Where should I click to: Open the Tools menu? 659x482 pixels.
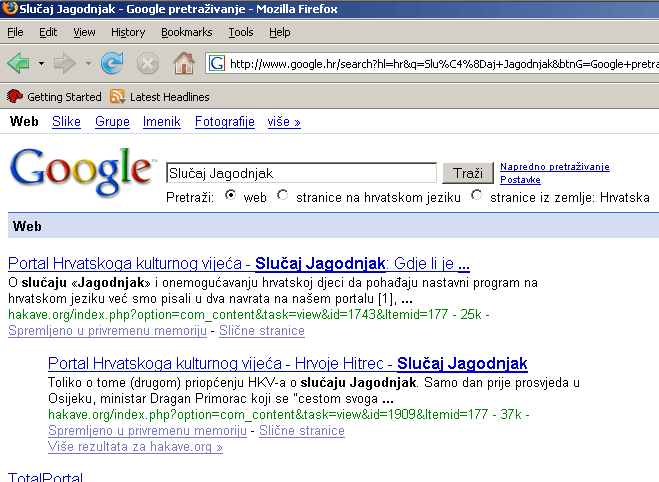tap(241, 32)
